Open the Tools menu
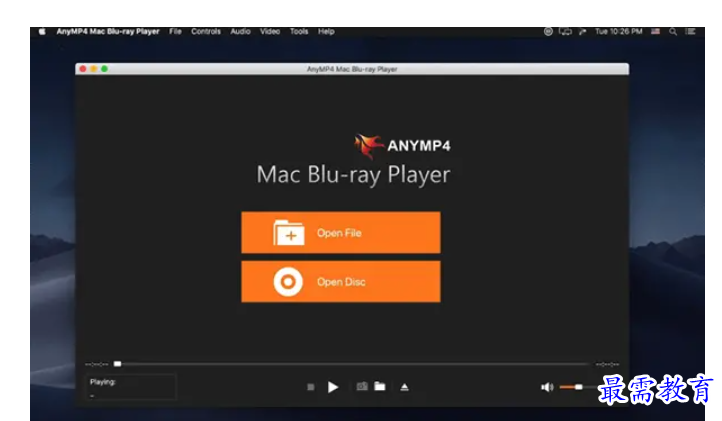The width and height of the screenshot is (722, 421). (x=299, y=31)
